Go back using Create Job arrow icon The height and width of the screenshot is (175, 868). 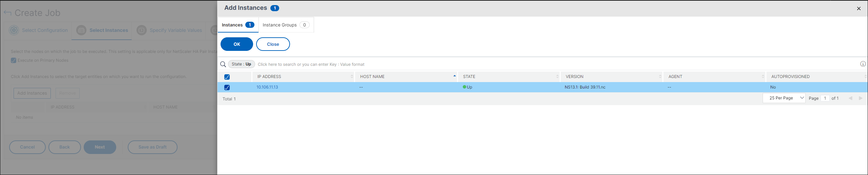point(7,13)
